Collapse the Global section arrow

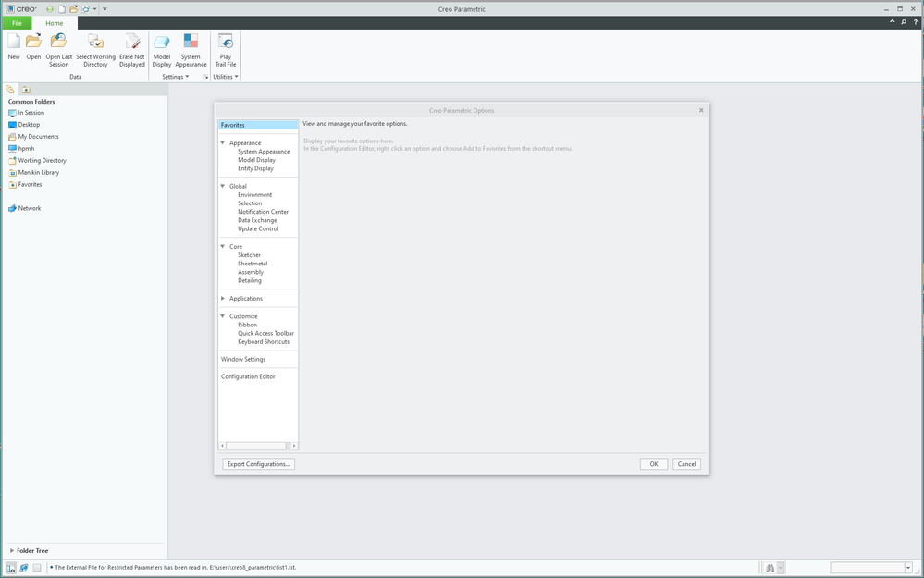tap(223, 186)
